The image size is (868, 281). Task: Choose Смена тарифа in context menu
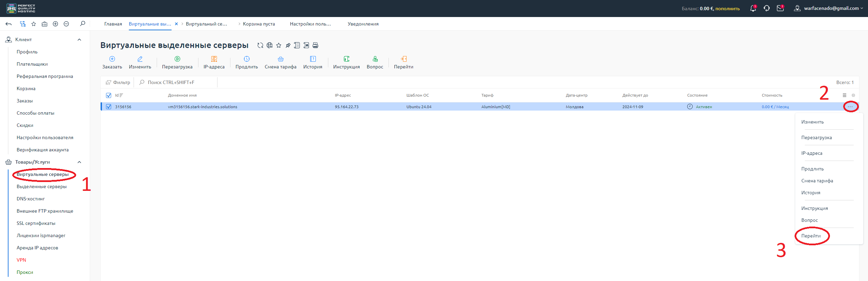click(817, 181)
